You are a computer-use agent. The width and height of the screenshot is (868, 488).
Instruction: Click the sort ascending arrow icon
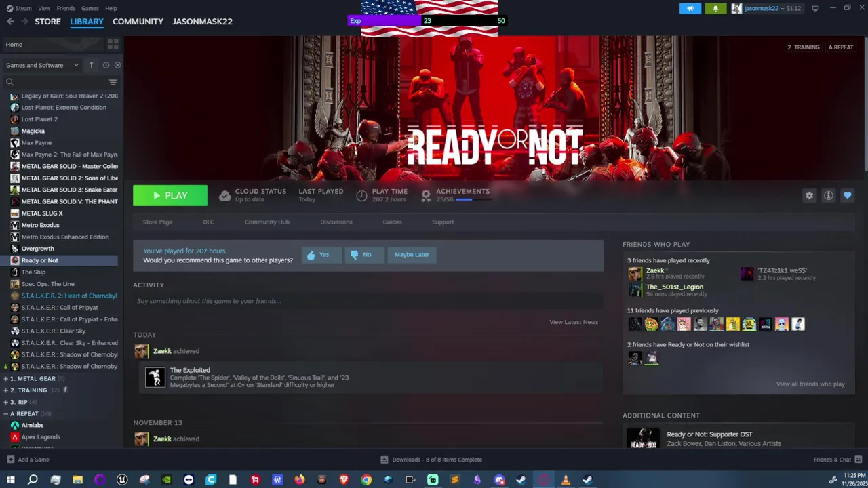click(x=92, y=65)
